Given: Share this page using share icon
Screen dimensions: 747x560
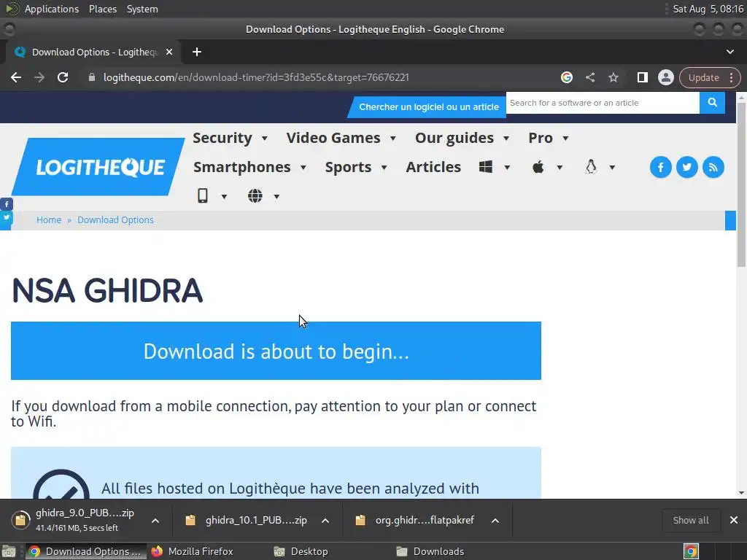Looking at the screenshot, I should pyautogui.click(x=589, y=77).
